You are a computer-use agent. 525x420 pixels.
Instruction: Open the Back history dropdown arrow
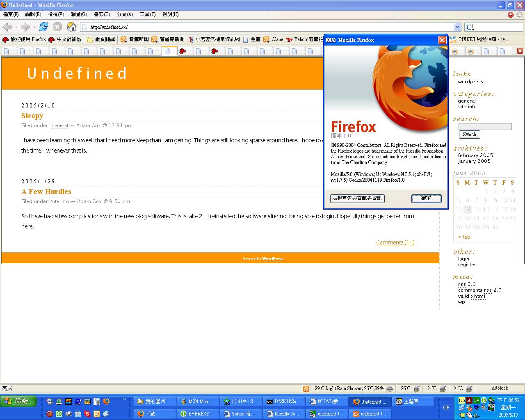[16, 27]
